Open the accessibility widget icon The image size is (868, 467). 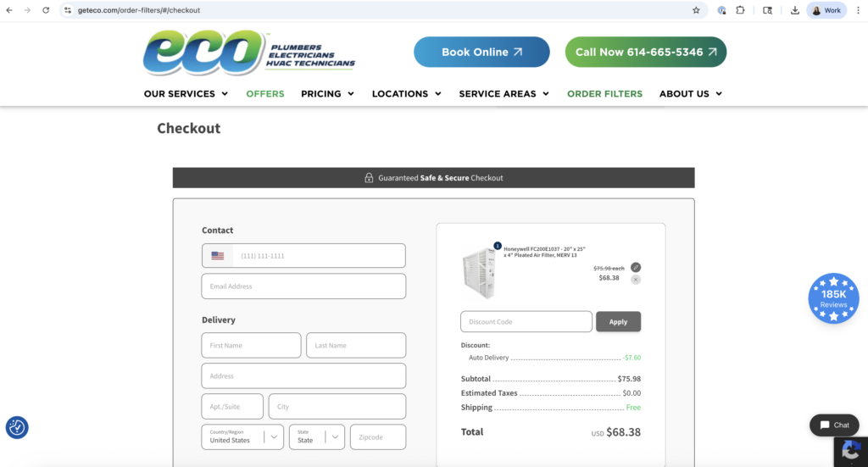pos(17,428)
